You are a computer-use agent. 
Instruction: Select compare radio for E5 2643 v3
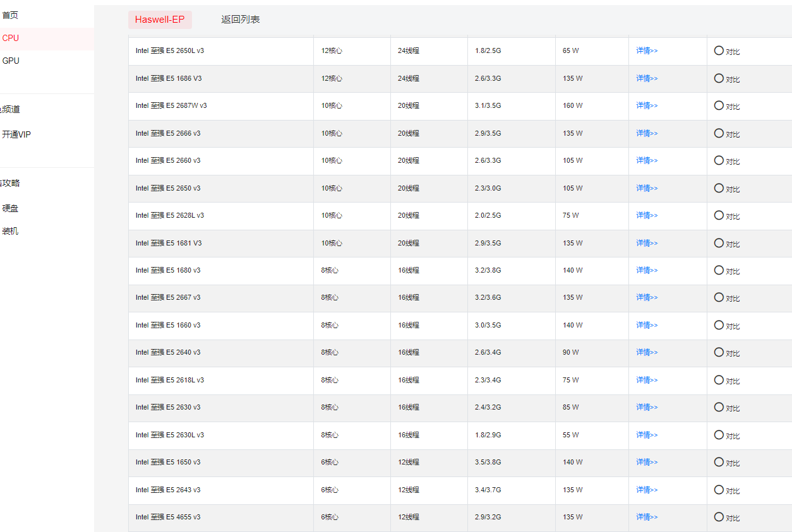click(719, 490)
